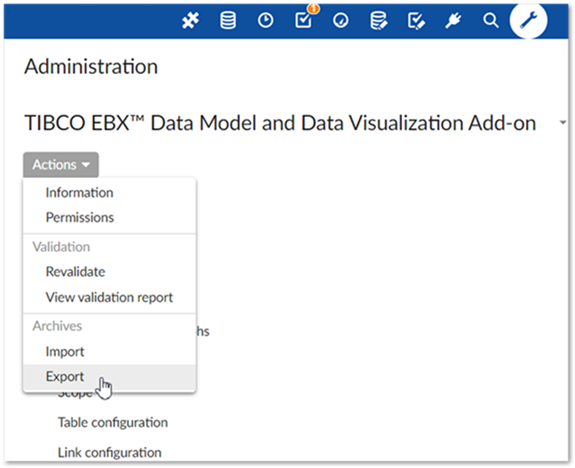Open View validation report menu entry
Image resolution: width=575 pixels, height=468 pixels.
[109, 297]
